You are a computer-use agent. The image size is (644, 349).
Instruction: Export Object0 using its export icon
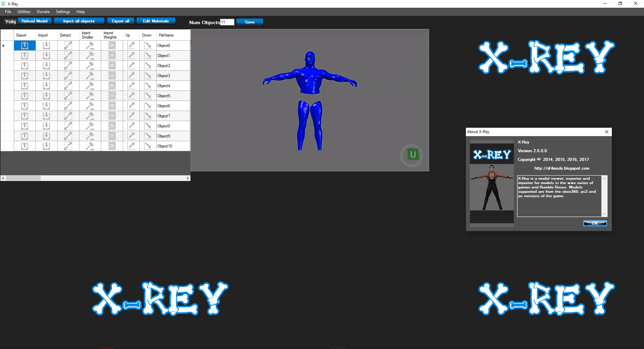24,45
